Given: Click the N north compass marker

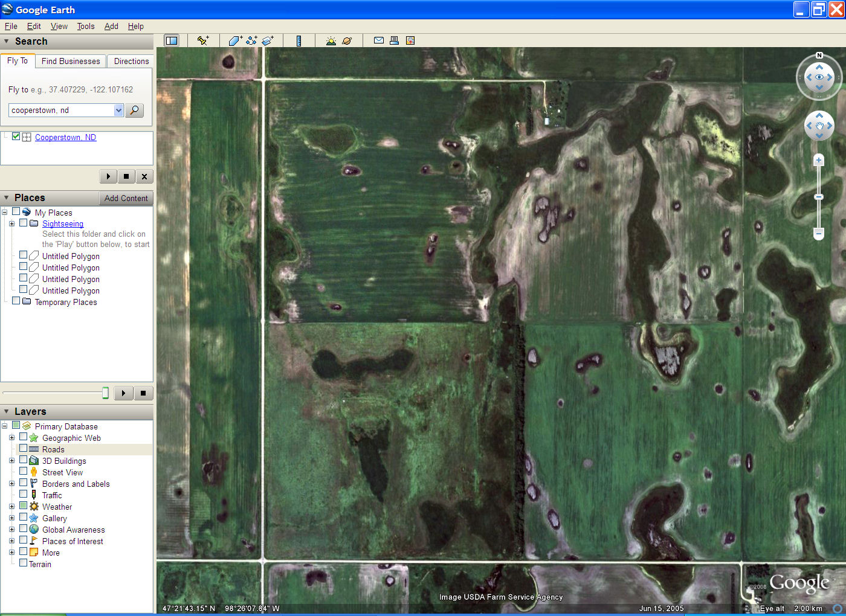Looking at the screenshot, I should (x=819, y=56).
